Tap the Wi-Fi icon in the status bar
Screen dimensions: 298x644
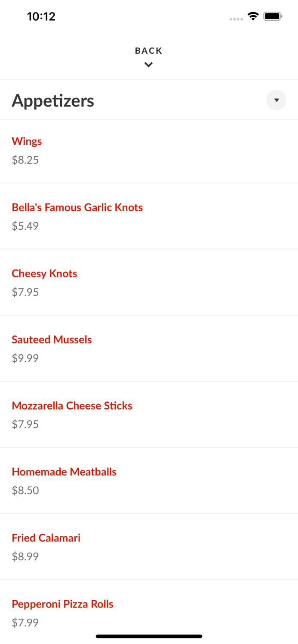pyautogui.click(x=253, y=15)
